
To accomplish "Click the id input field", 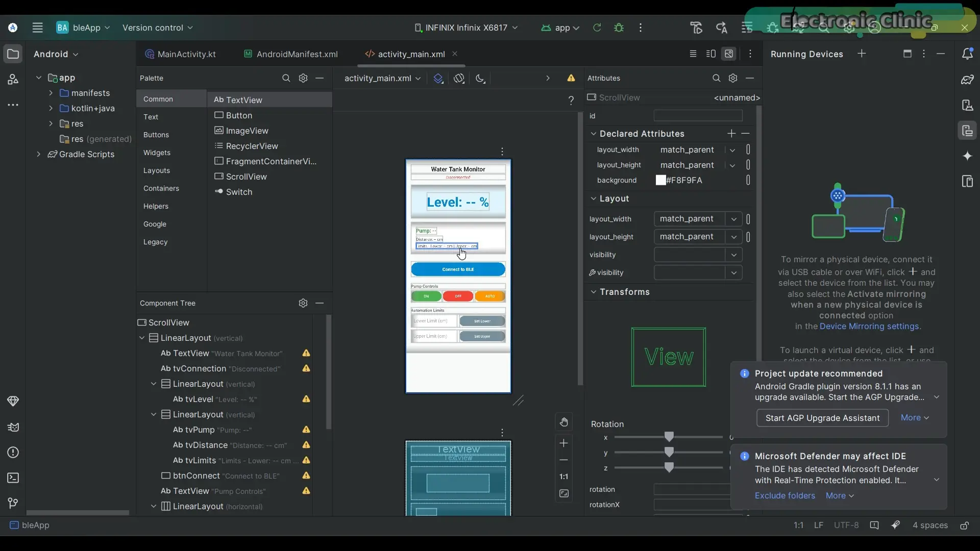I will 698,116.
